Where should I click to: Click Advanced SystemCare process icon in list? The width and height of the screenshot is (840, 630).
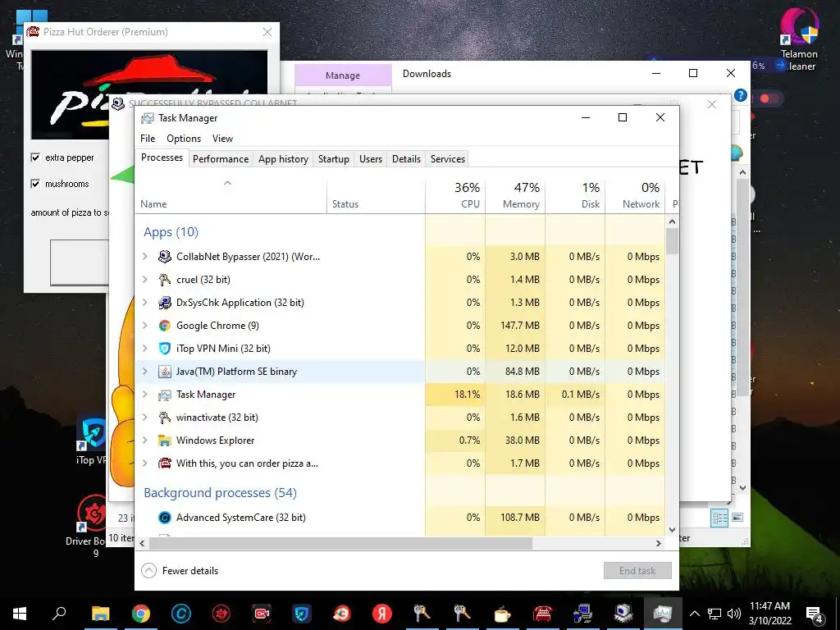pos(164,518)
